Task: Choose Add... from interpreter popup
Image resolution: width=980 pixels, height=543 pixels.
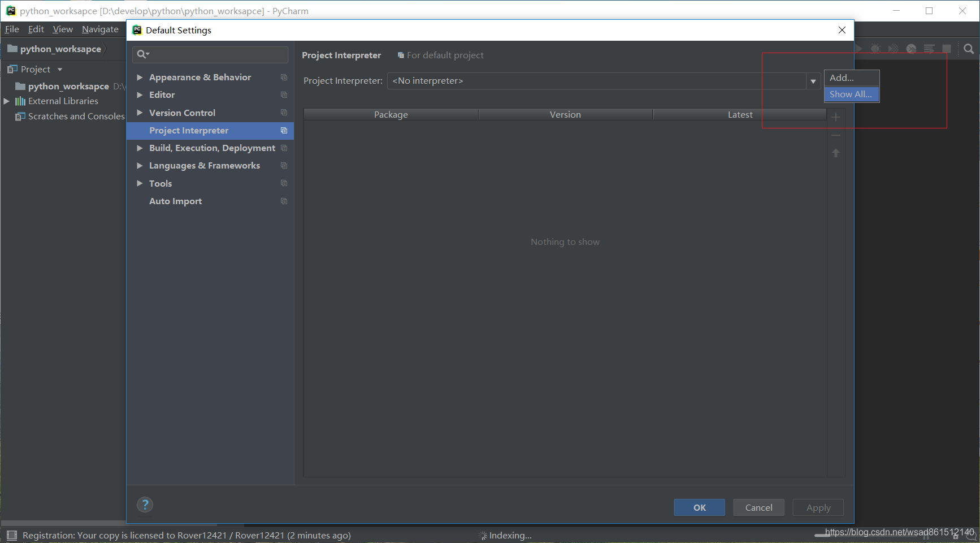Action: pos(852,78)
